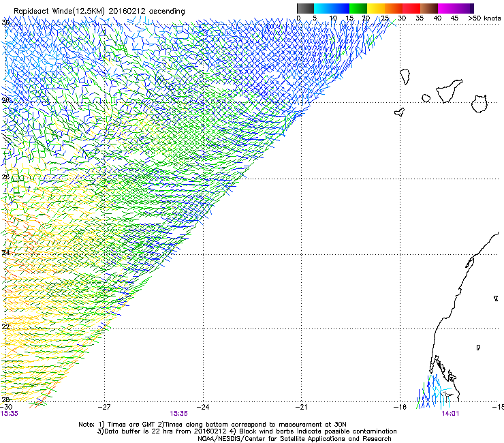This screenshot has width=504, height=443.
Task: Click the legend scale label '45'
Action: pyautogui.click(x=454, y=18)
